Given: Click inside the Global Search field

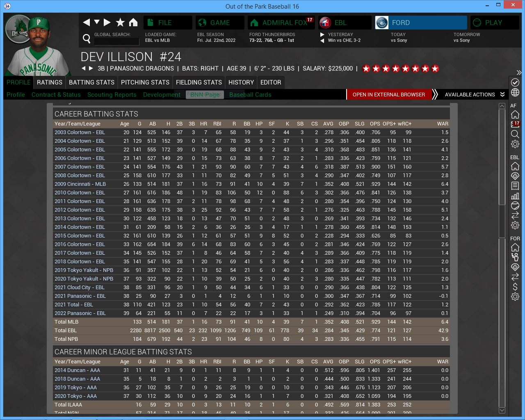Looking at the screenshot, I should click(x=116, y=41).
